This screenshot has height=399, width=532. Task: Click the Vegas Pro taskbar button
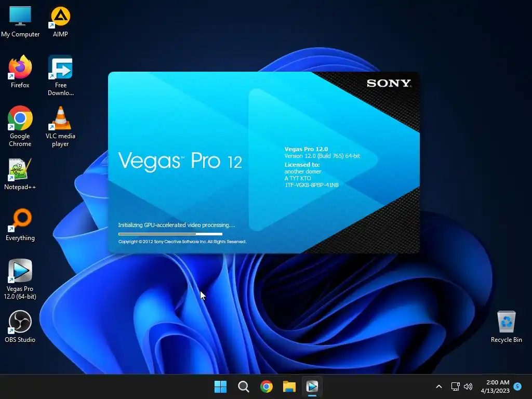coord(312,387)
